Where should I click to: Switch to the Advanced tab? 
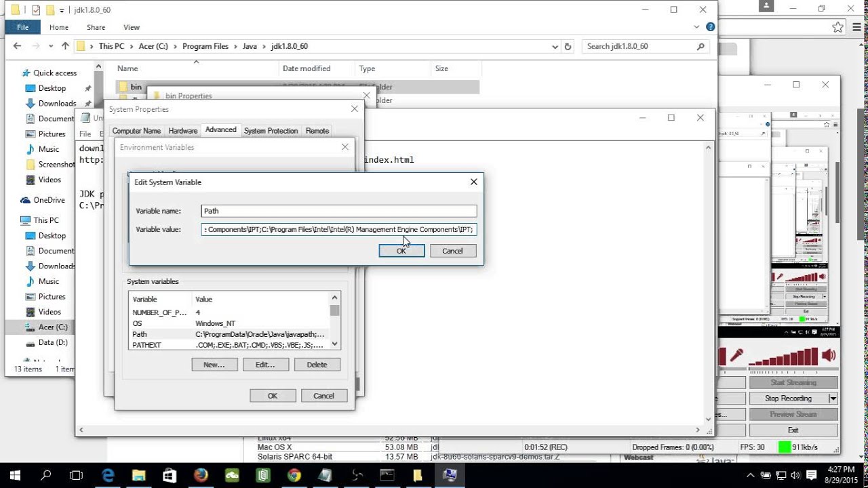pos(221,130)
